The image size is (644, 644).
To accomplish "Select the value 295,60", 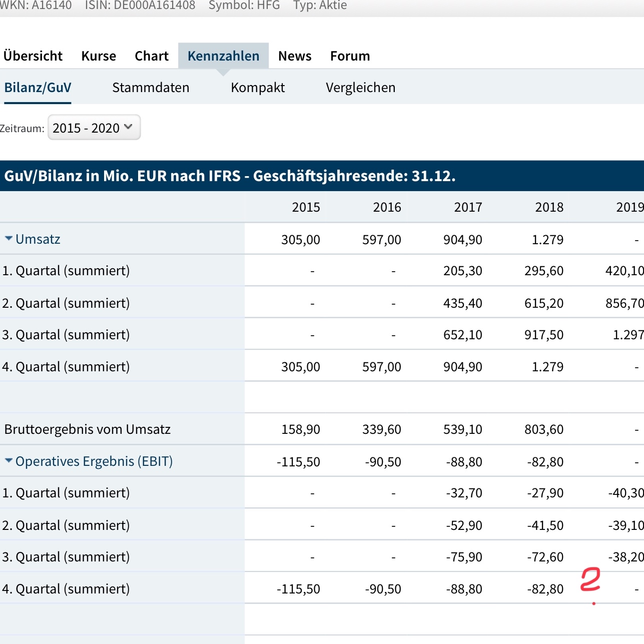I will pos(544,271).
